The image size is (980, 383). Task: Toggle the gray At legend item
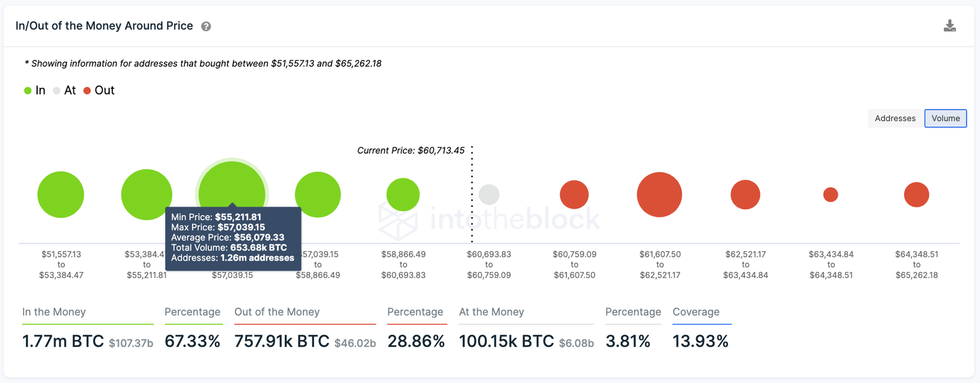coord(64,90)
